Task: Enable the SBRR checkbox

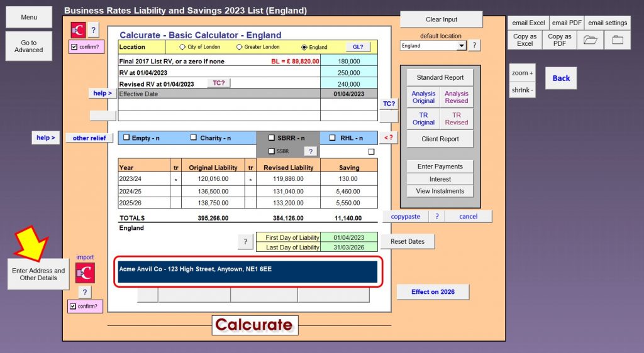Action: (x=272, y=138)
